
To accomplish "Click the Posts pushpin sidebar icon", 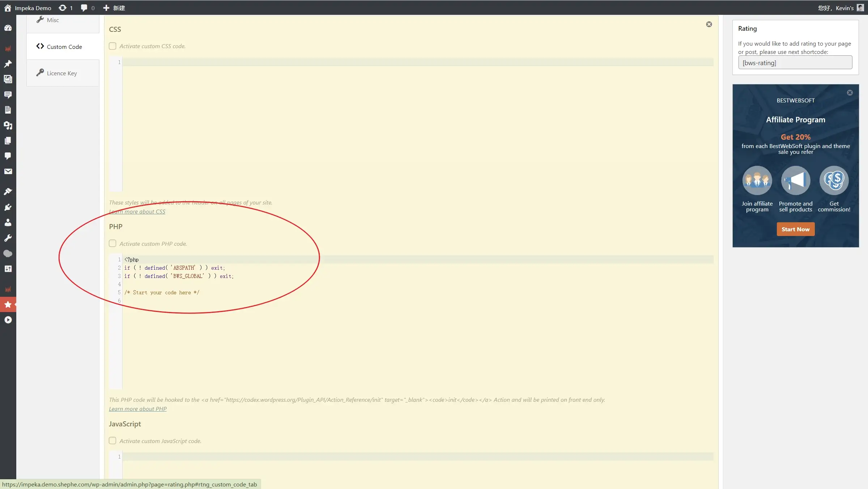I will 8,64.
